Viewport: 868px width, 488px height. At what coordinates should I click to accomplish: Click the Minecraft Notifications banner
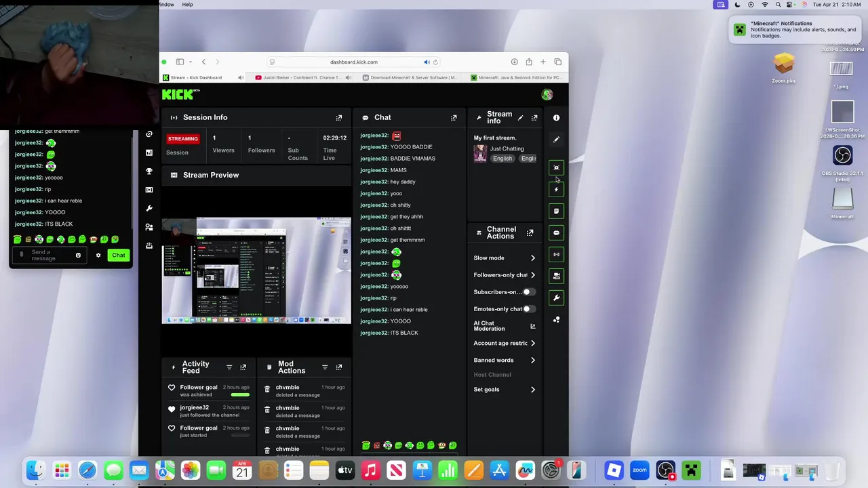795,30
